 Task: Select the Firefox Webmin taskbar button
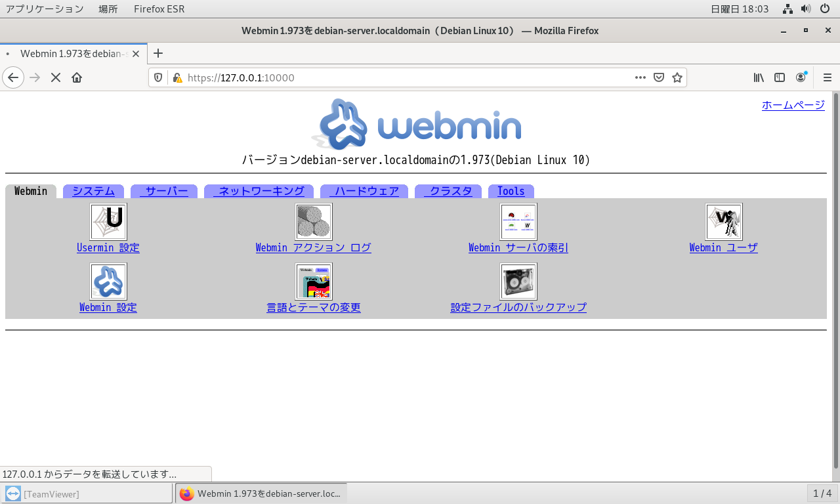(261, 494)
